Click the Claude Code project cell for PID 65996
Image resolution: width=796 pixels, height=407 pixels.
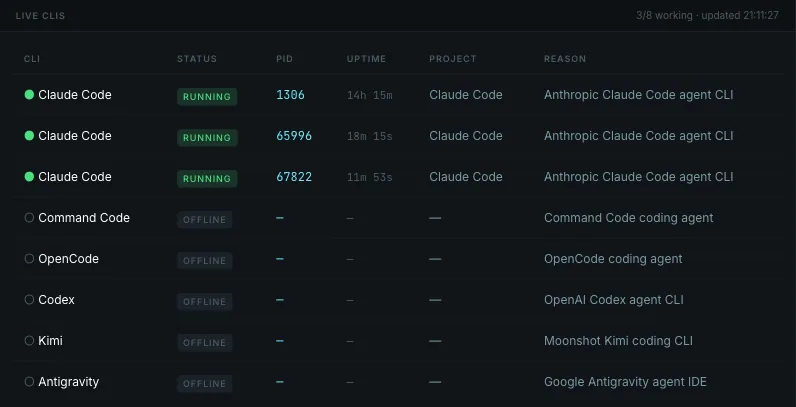point(466,135)
